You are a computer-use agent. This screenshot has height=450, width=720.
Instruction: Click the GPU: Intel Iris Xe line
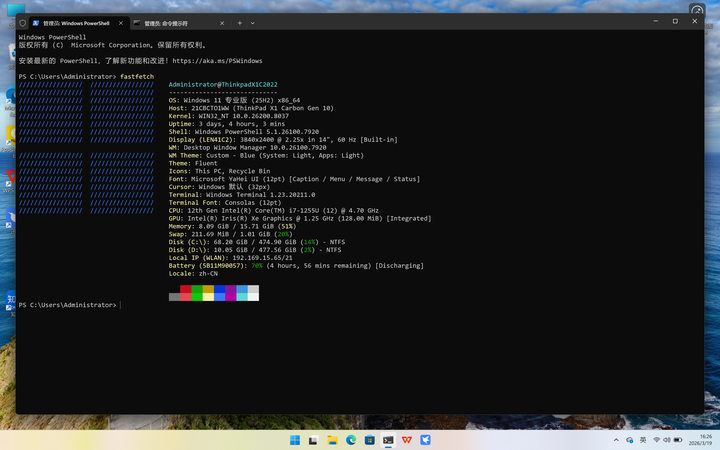click(300, 219)
